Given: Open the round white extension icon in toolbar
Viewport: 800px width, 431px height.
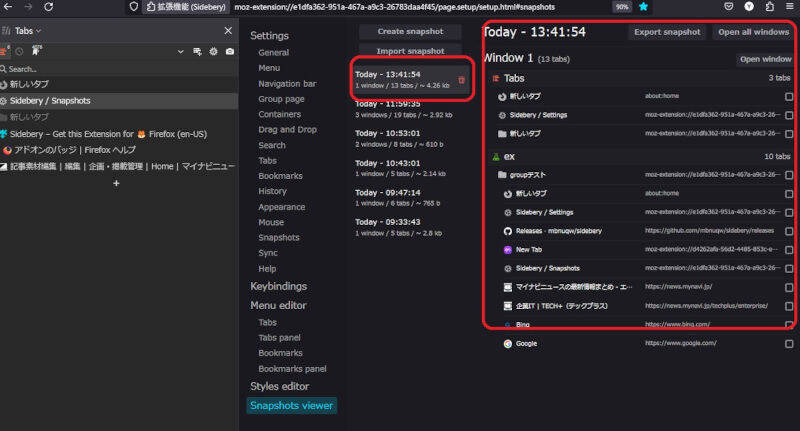Looking at the screenshot, I should click(749, 7).
